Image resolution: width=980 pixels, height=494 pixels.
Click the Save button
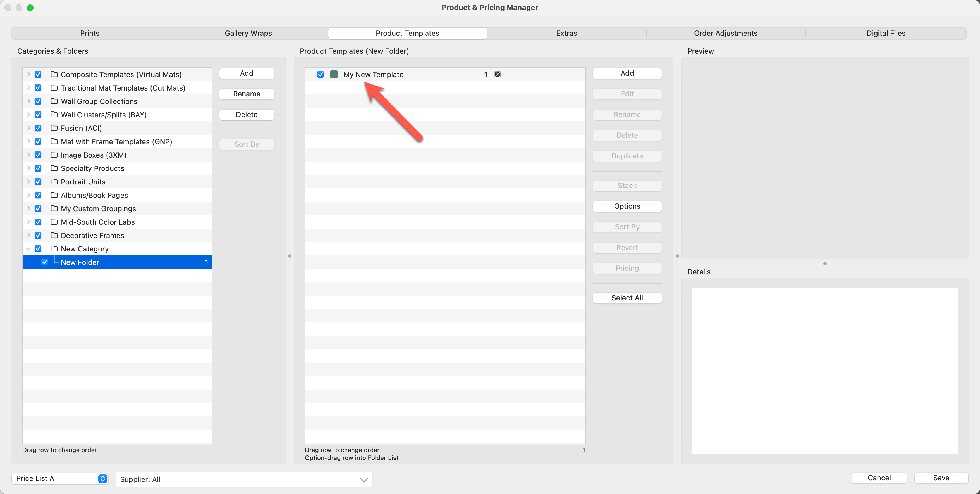pyautogui.click(x=940, y=478)
